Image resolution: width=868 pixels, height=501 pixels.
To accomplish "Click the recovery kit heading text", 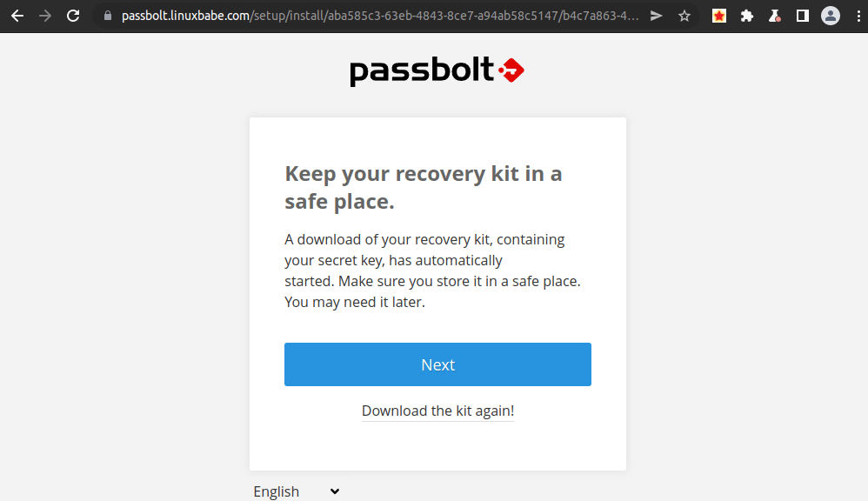I will (x=423, y=187).
